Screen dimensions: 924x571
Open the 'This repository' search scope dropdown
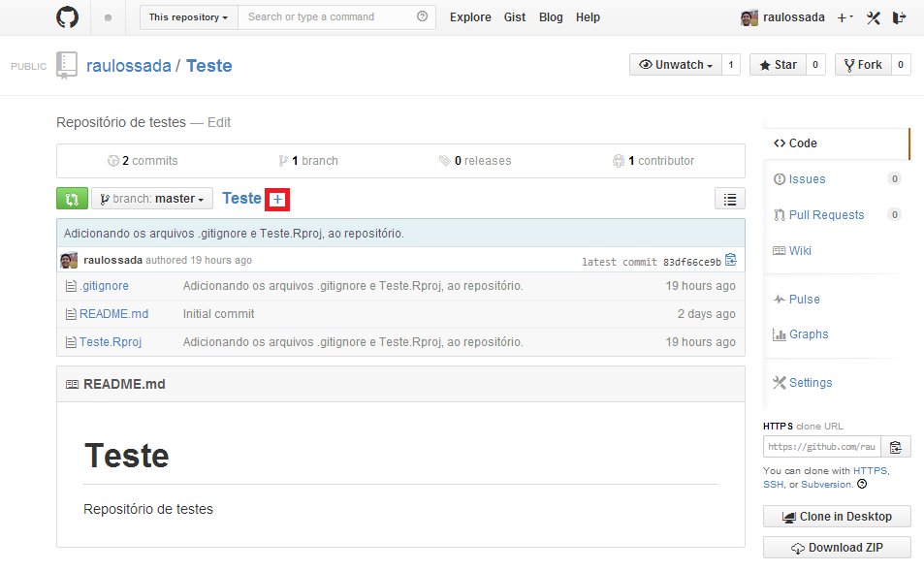click(188, 17)
